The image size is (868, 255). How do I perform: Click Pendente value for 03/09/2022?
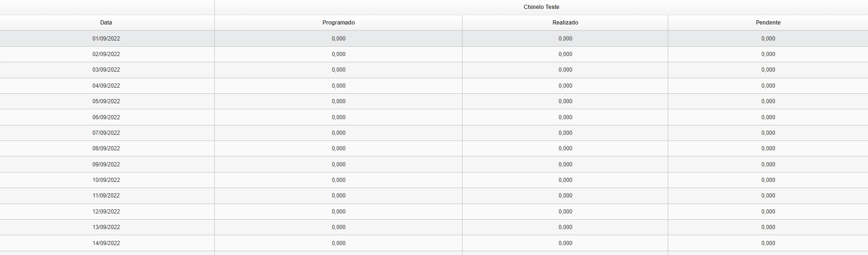point(768,70)
